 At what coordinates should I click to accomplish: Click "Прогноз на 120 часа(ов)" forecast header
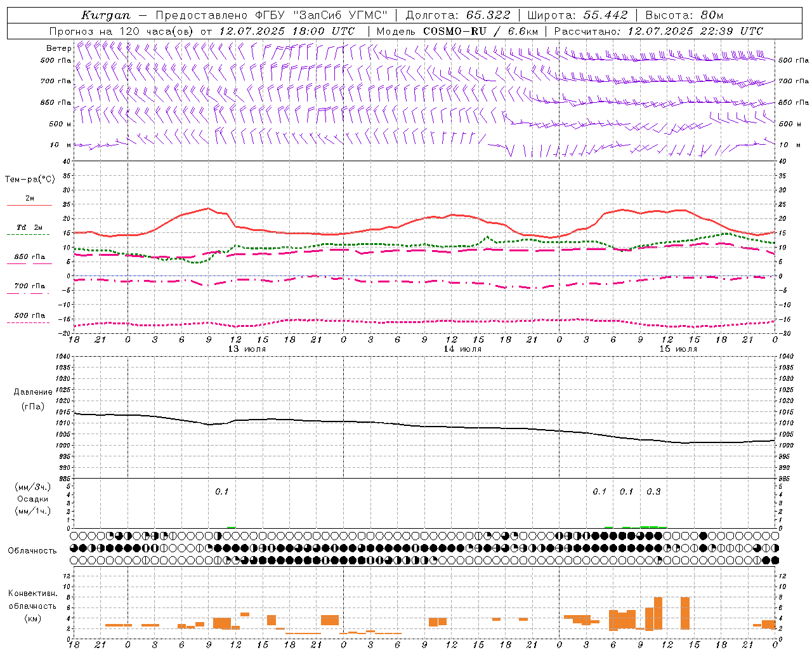(122, 31)
